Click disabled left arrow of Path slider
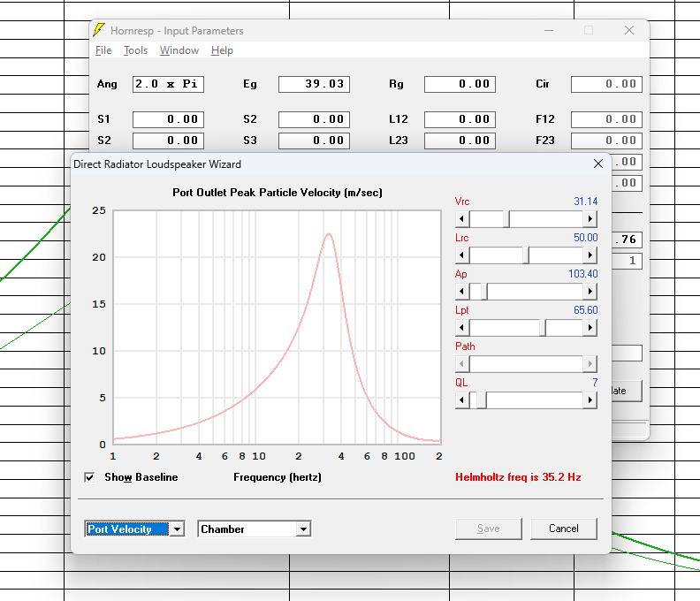Screen dimensions: 700x601 [462, 363]
